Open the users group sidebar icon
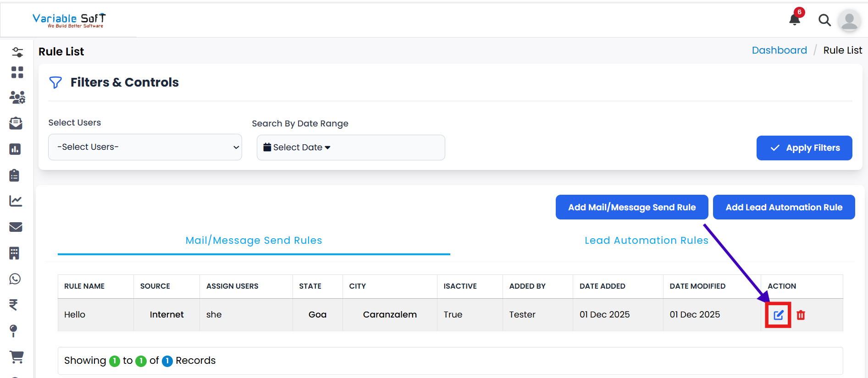The width and height of the screenshot is (868, 378). (17, 97)
